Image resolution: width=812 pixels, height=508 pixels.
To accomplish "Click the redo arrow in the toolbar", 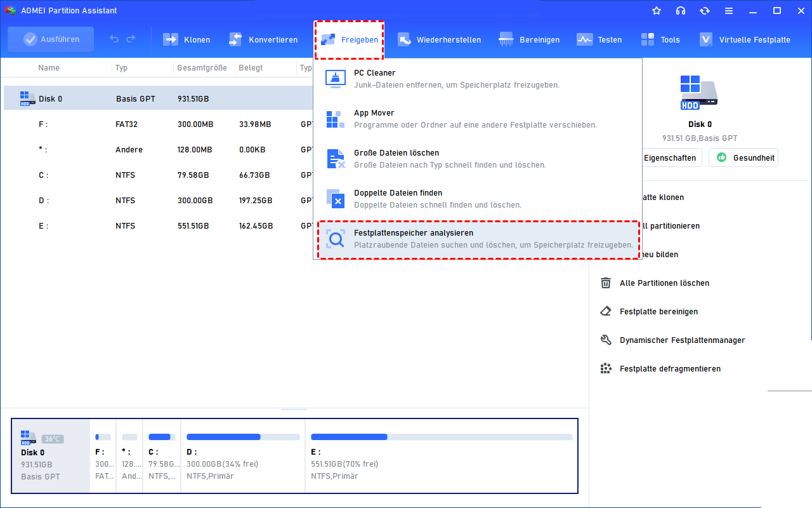I will [x=131, y=39].
